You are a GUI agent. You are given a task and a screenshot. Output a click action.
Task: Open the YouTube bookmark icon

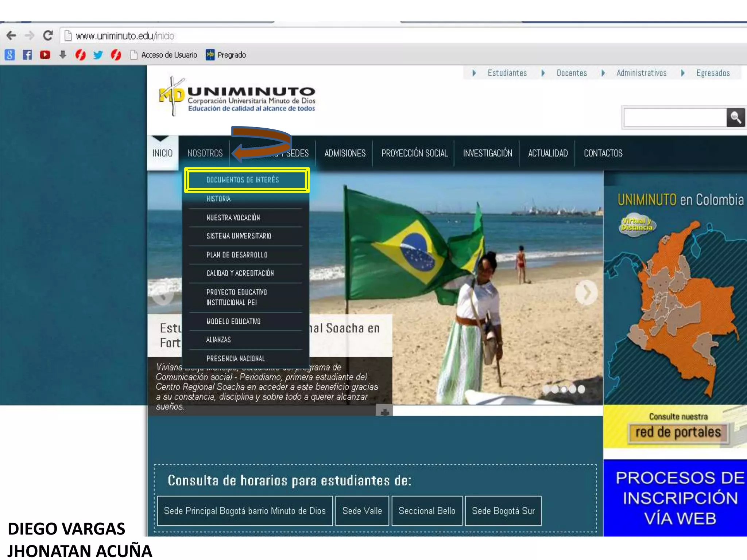[x=45, y=55]
